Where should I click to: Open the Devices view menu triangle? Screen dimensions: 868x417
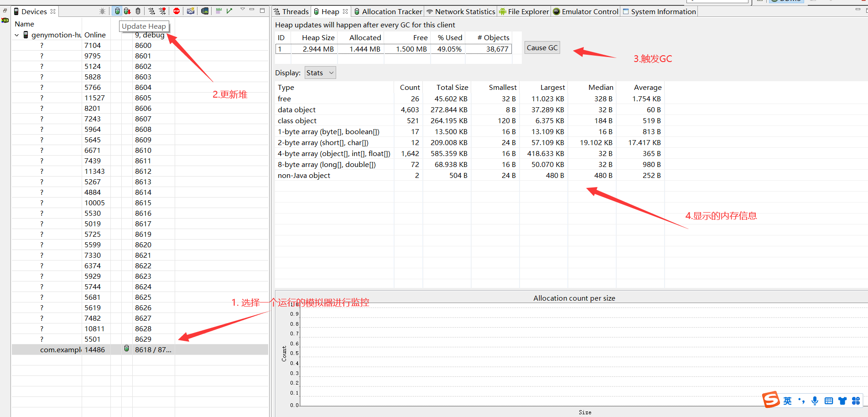click(x=243, y=10)
